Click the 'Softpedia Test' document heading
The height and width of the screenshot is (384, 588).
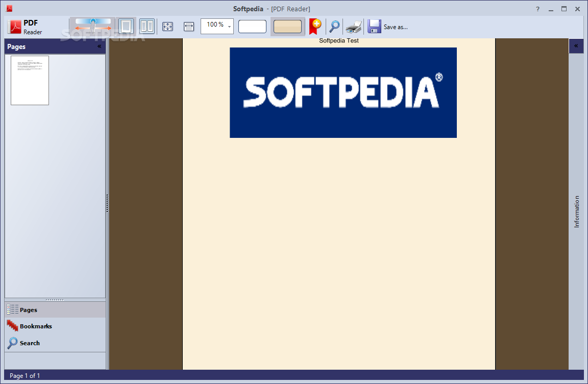[338, 40]
